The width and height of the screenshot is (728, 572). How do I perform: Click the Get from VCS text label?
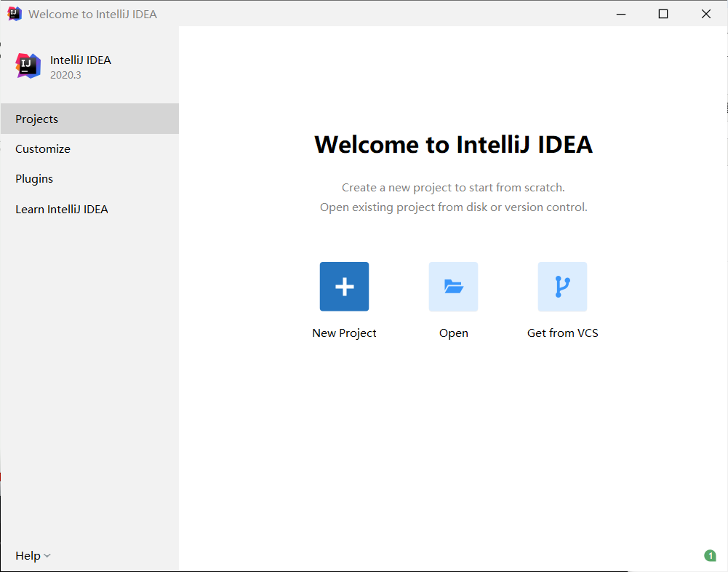click(x=563, y=333)
